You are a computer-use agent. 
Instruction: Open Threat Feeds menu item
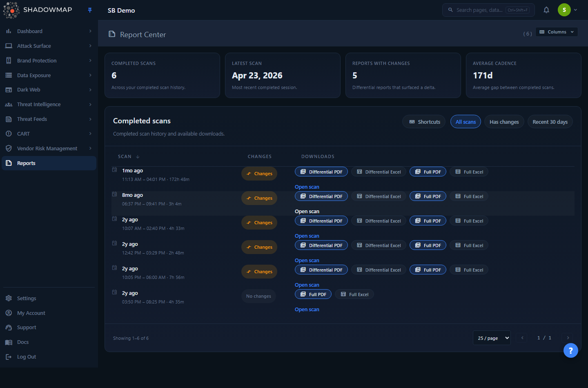pos(49,119)
